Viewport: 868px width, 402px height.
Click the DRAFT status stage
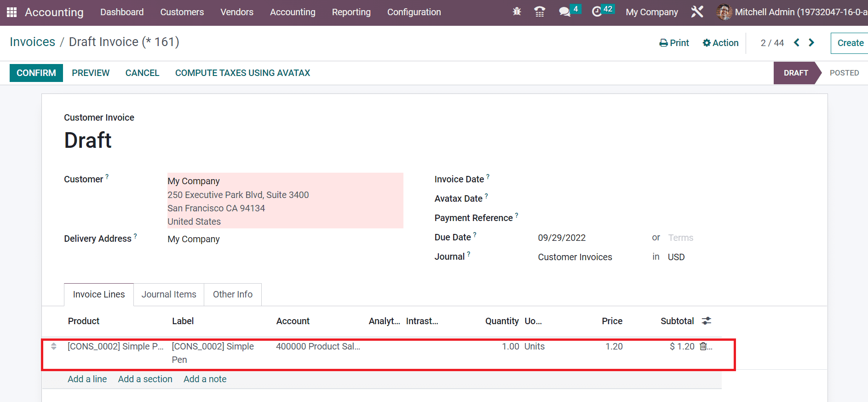(796, 73)
